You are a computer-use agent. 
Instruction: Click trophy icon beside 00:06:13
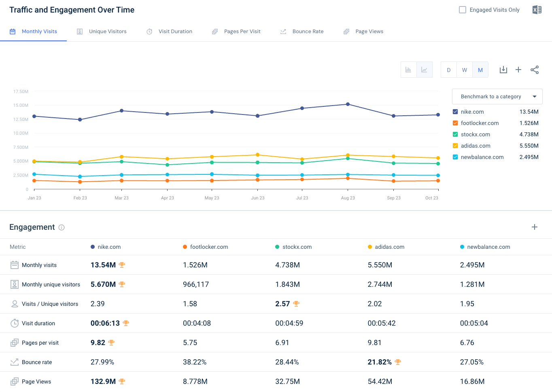126,323
